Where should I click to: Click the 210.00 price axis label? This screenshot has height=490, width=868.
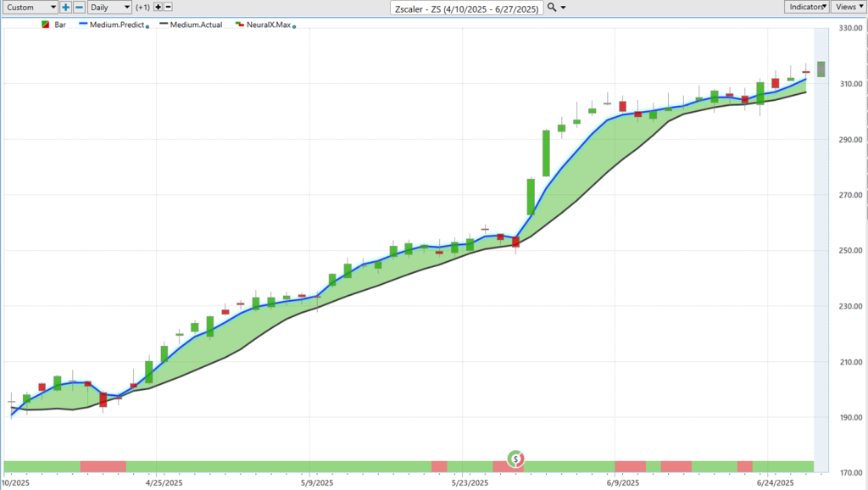coord(850,362)
